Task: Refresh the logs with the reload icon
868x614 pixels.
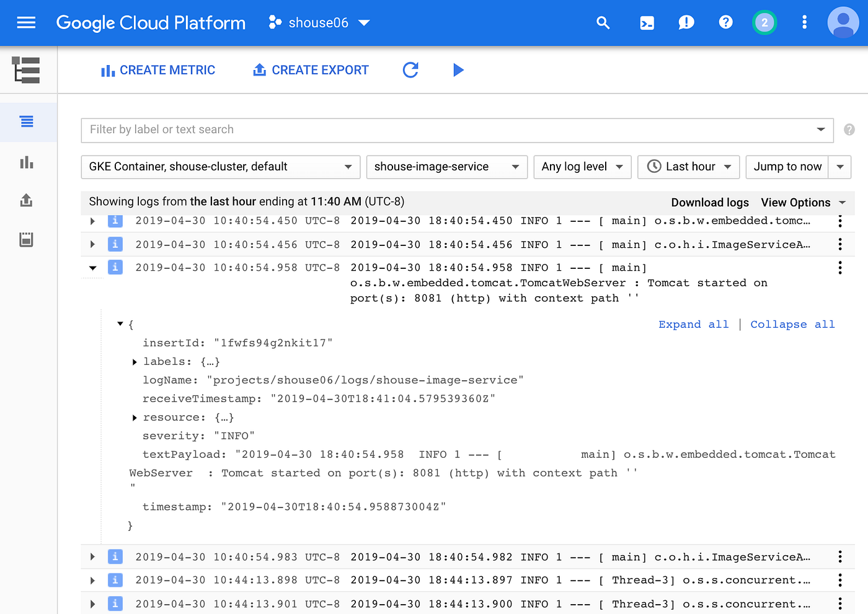Action: pyautogui.click(x=410, y=70)
